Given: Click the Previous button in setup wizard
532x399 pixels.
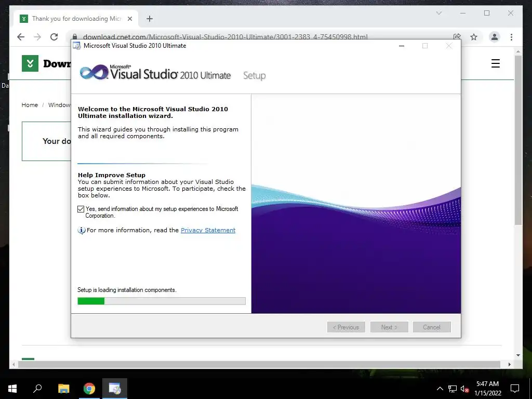Looking at the screenshot, I should click(346, 327).
